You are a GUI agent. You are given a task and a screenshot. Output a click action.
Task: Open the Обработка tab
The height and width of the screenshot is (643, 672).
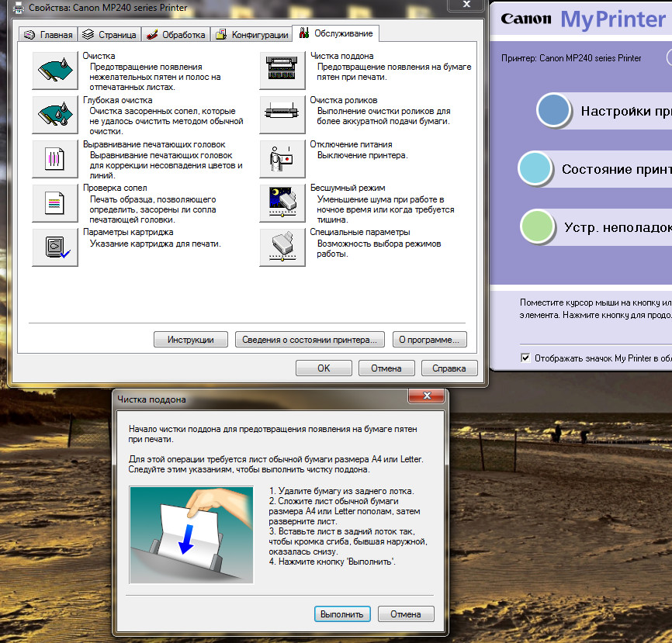(x=175, y=35)
